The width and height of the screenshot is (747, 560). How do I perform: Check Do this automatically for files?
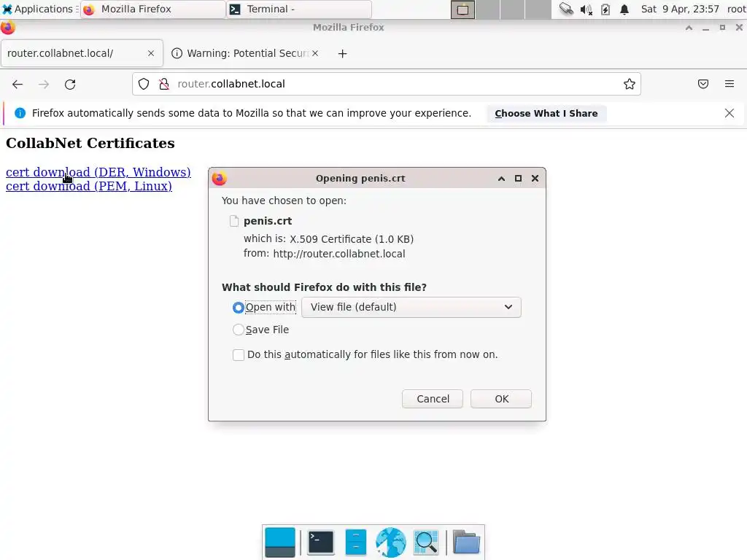tap(239, 355)
